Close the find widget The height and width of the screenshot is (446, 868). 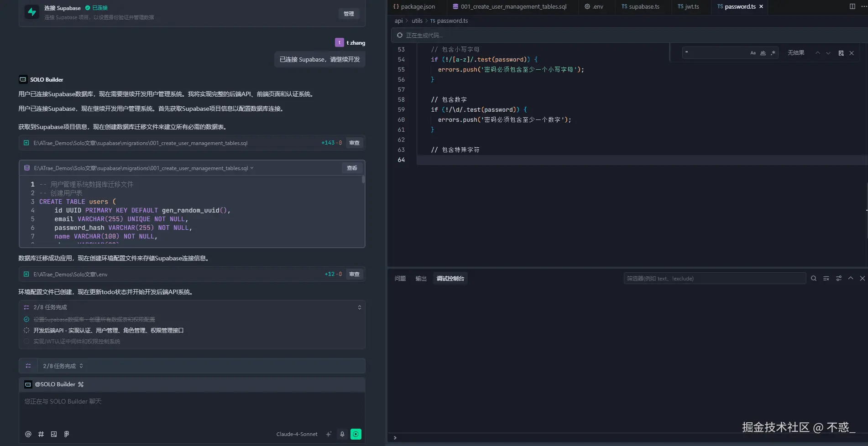point(852,53)
